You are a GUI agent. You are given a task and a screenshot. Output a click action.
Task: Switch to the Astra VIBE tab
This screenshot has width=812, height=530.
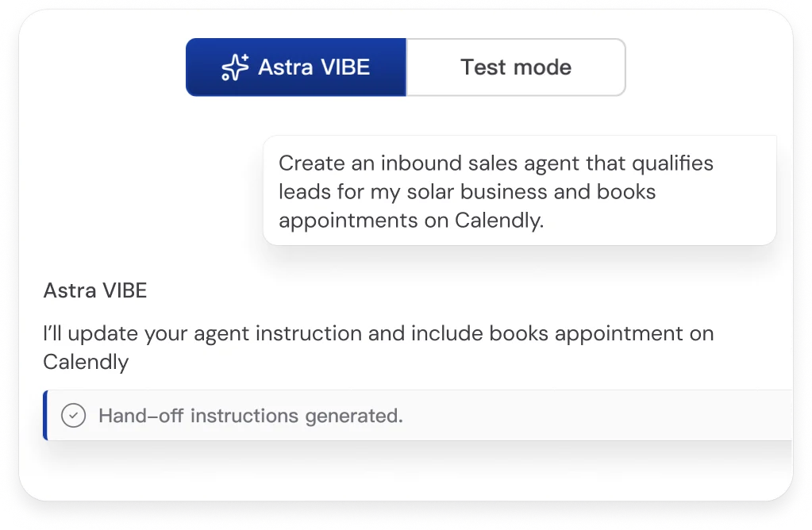point(296,67)
